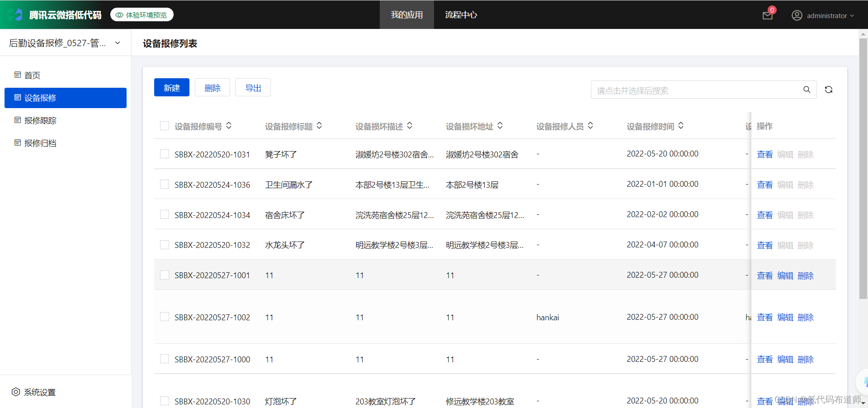Delete record SBBX-20220527-1000 via 删除
This screenshot has width=868, height=408.
[x=806, y=359]
